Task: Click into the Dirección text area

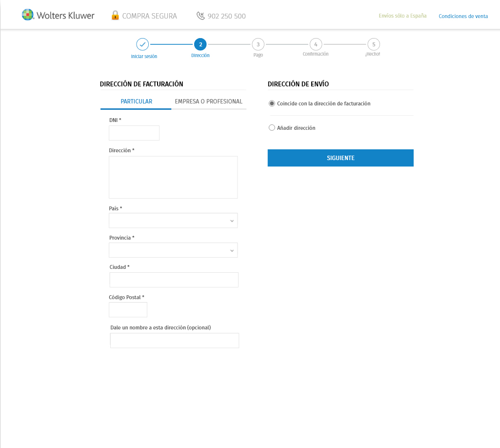Action: (x=173, y=177)
